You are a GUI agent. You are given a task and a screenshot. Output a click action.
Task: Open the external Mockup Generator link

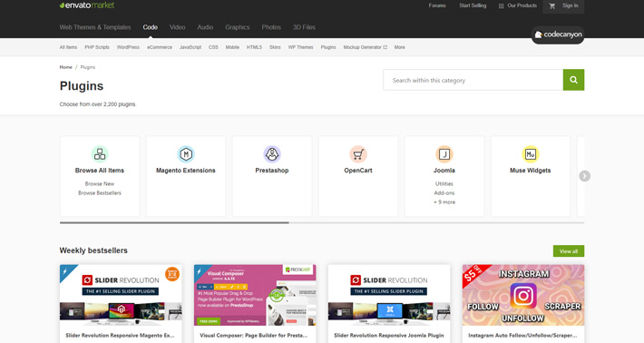(366, 47)
